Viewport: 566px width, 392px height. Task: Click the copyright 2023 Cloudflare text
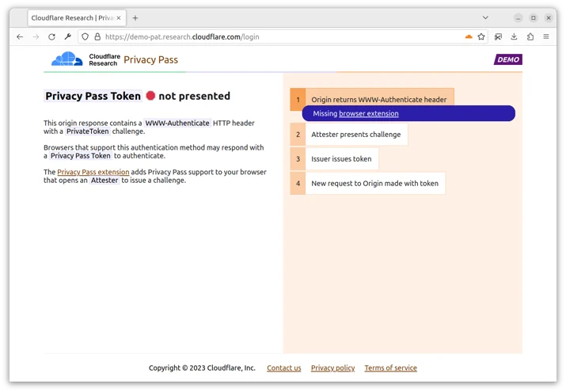pos(202,367)
